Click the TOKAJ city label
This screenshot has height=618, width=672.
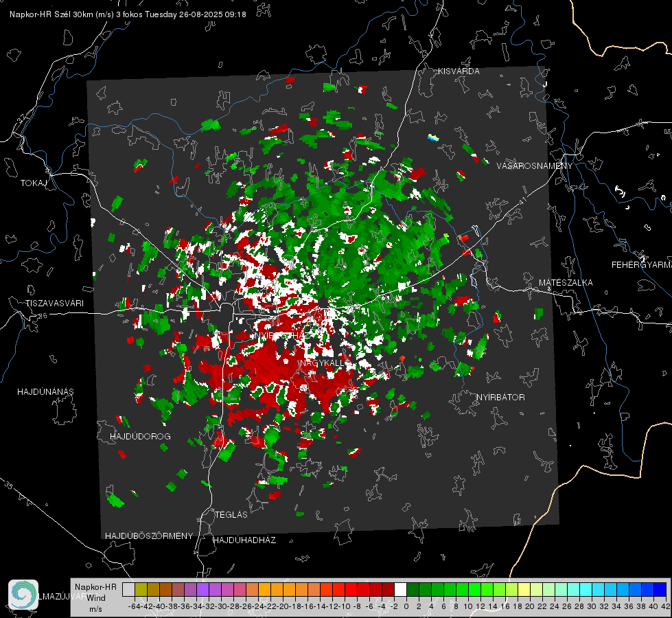[x=34, y=183]
